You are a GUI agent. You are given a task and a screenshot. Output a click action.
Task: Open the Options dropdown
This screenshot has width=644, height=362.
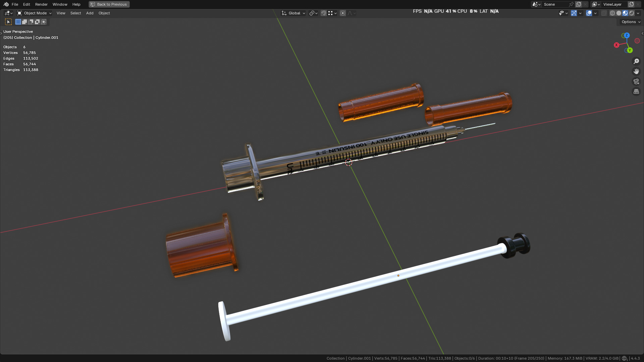click(x=631, y=22)
